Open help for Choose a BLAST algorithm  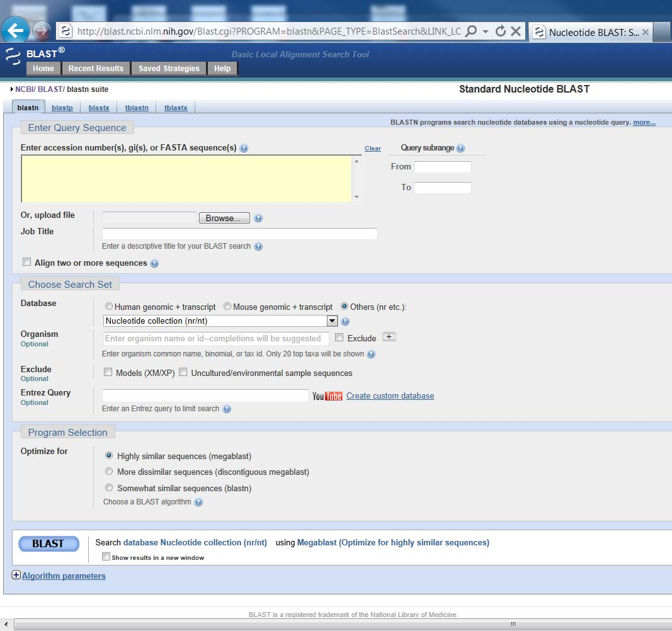click(198, 503)
